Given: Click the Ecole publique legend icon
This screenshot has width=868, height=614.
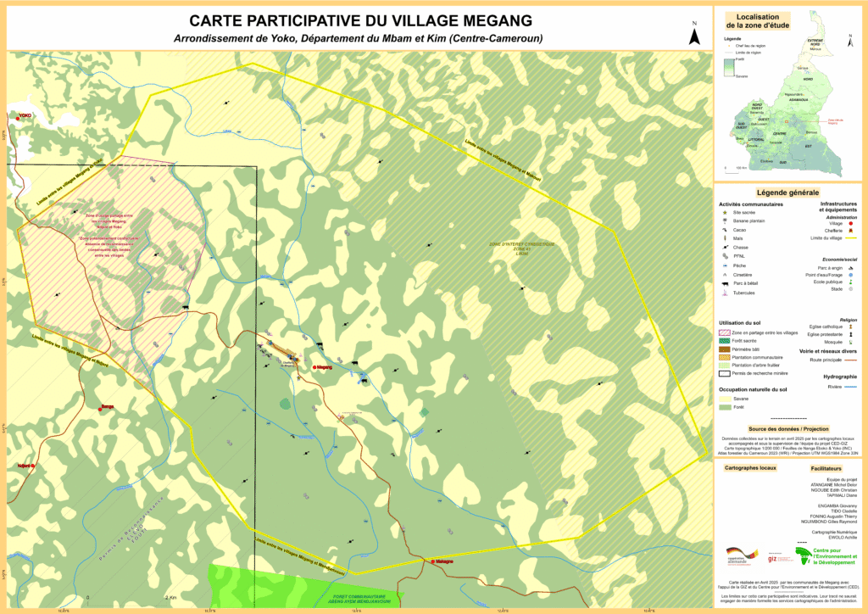Looking at the screenshot, I should 851,282.
